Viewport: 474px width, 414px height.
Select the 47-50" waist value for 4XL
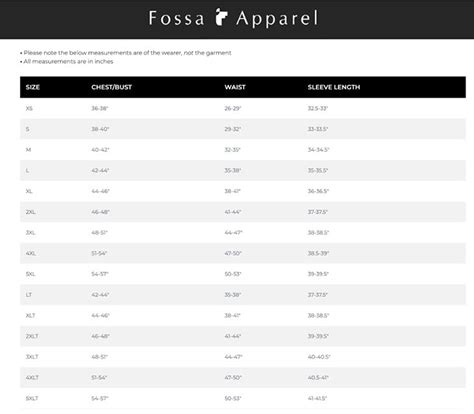point(233,253)
